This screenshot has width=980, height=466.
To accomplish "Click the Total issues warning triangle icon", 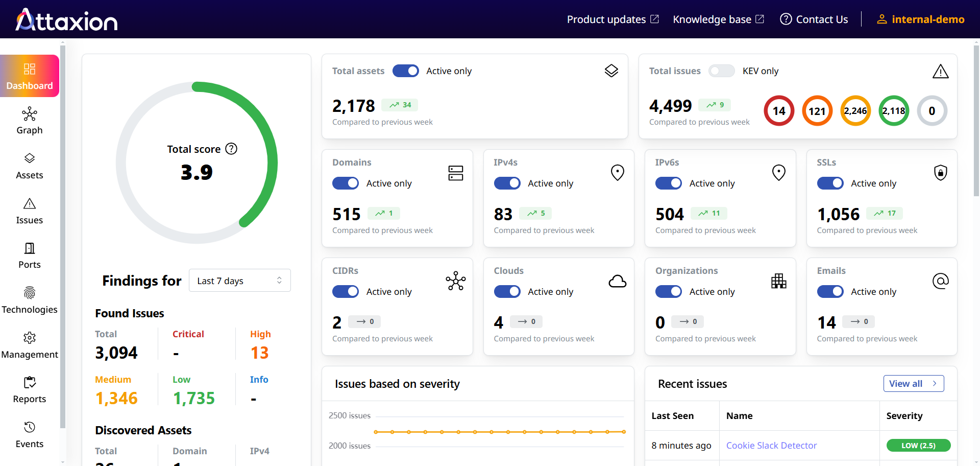I will [940, 72].
